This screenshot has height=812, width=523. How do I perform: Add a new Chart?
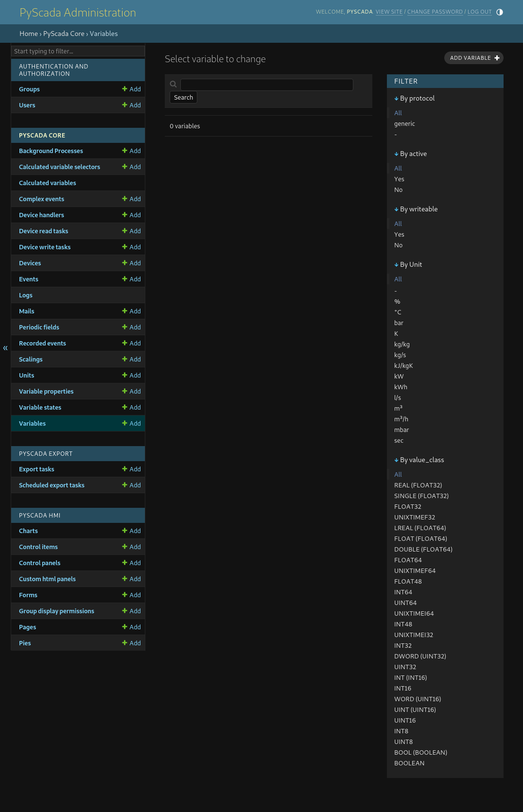coord(131,531)
